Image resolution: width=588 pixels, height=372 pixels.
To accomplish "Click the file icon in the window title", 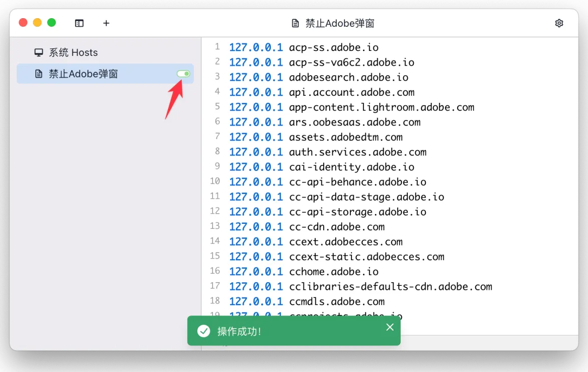I will coord(296,23).
